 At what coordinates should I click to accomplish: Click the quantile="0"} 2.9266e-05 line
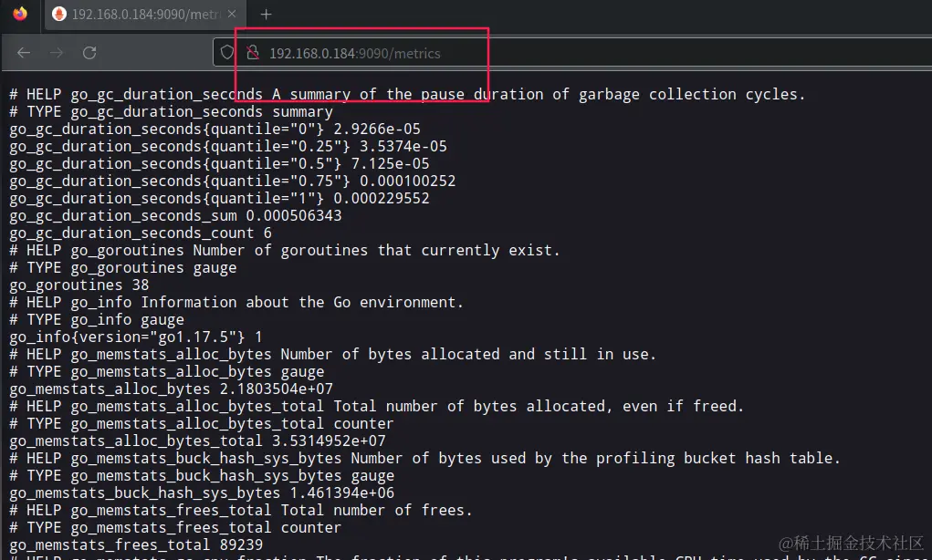point(215,129)
